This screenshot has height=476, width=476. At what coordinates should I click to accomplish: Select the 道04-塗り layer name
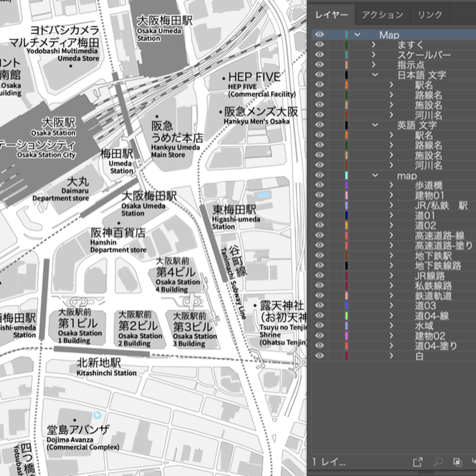(x=436, y=346)
